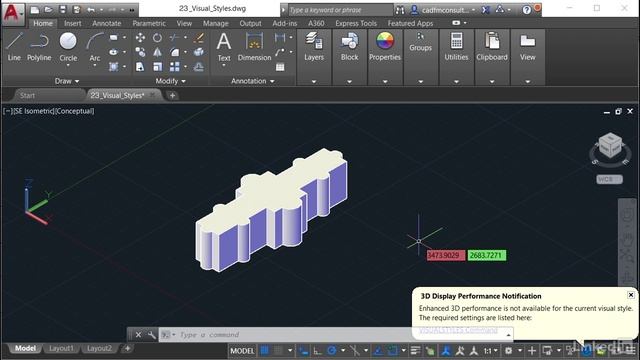Toggle polar tracking in status bar
The height and width of the screenshot is (360, 640).
coord(332,350)
